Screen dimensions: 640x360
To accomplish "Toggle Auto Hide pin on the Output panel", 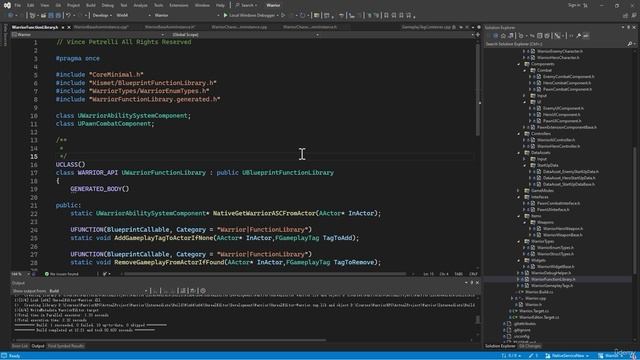I will 472,282.
